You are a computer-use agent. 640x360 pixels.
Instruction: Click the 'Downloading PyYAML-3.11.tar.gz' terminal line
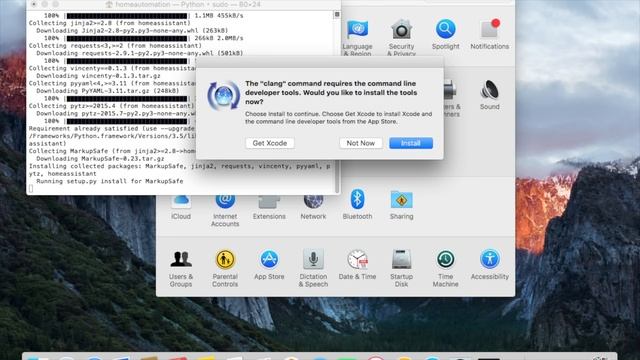[x=107, y=91]
